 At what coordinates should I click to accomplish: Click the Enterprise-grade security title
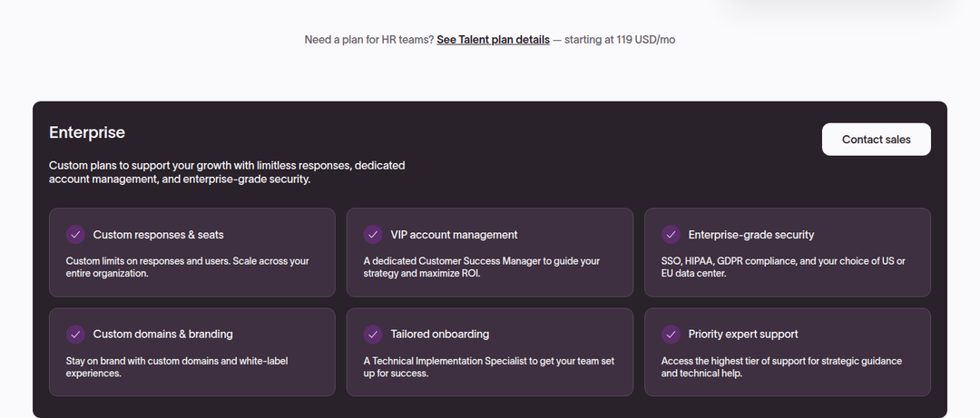click(750, 235)
